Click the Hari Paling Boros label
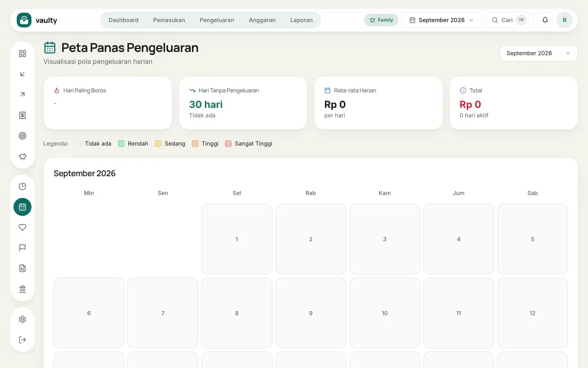 click(85, 90)
